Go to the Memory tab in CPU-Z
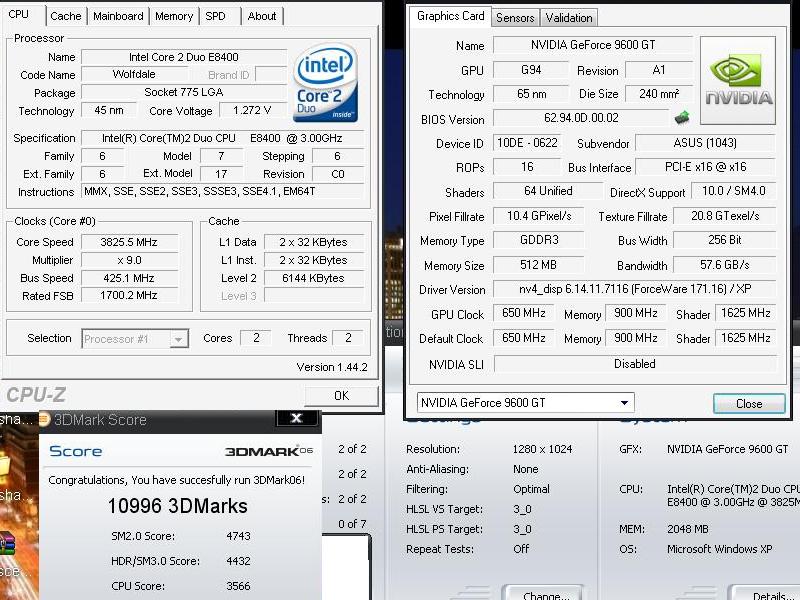Image resolution: width=800 pixels, height=600 pixels. point(174,16)
